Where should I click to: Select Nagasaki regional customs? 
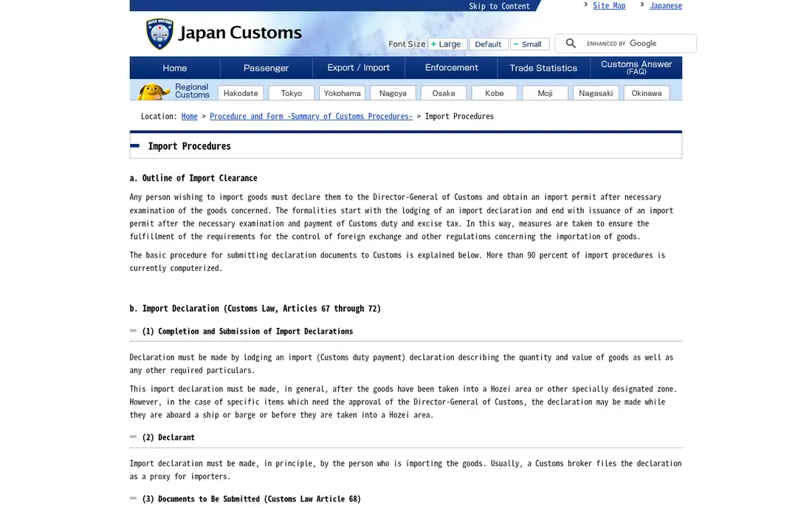coord(596,93)
